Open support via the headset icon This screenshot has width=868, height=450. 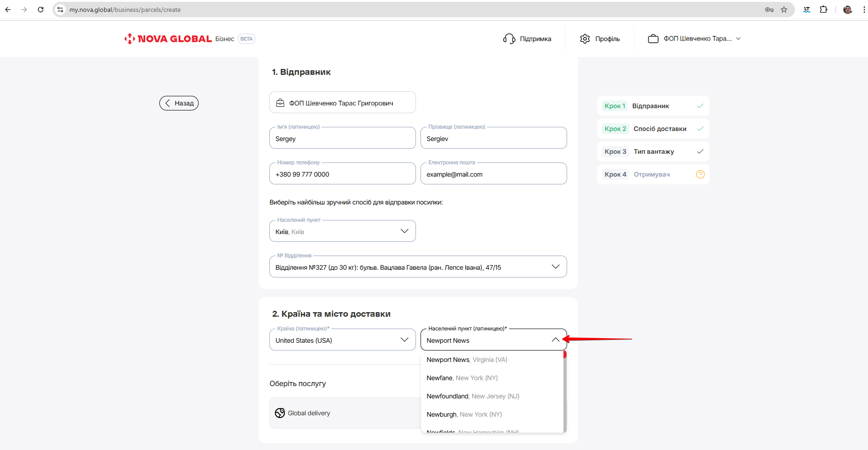509,39
